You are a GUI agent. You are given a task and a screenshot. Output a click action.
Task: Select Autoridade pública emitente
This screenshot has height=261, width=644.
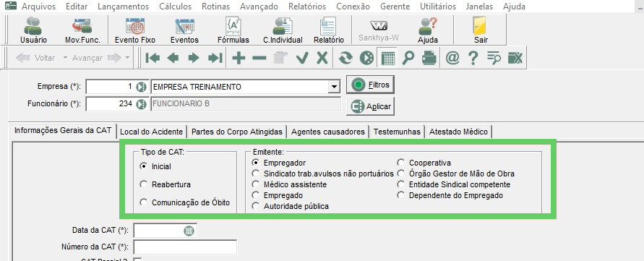click(291, 206)
